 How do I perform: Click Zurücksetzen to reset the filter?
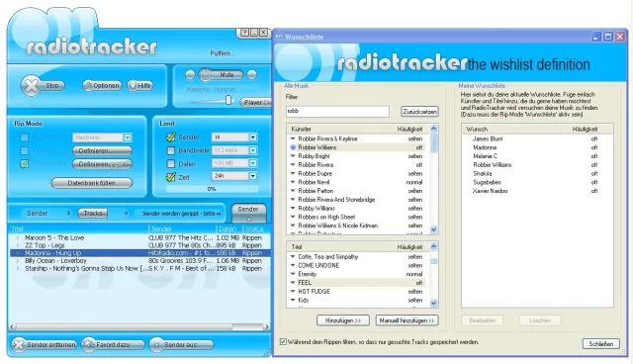[x=419, y=112]
